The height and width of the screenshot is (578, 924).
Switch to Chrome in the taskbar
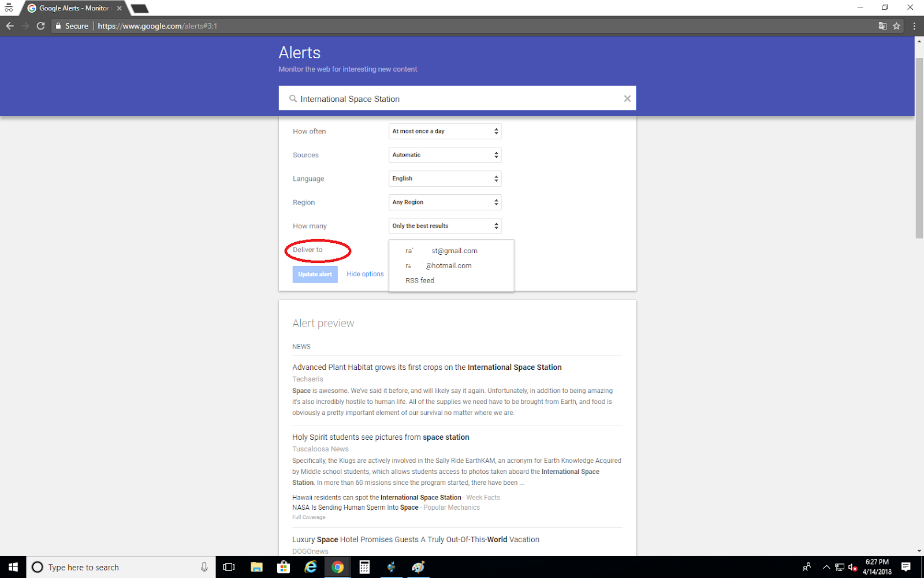(338, 567)
